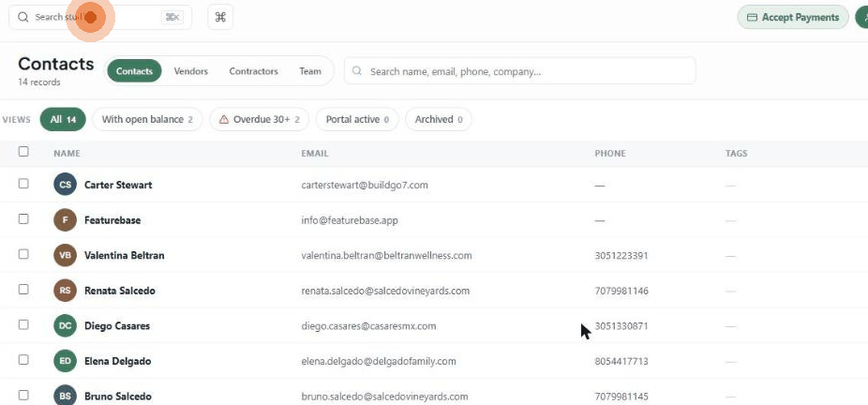Image resolution: width=868 pixels, height=405 pixels.
Task: Click phone number 7079981146
Action: [x=621, y=291]
